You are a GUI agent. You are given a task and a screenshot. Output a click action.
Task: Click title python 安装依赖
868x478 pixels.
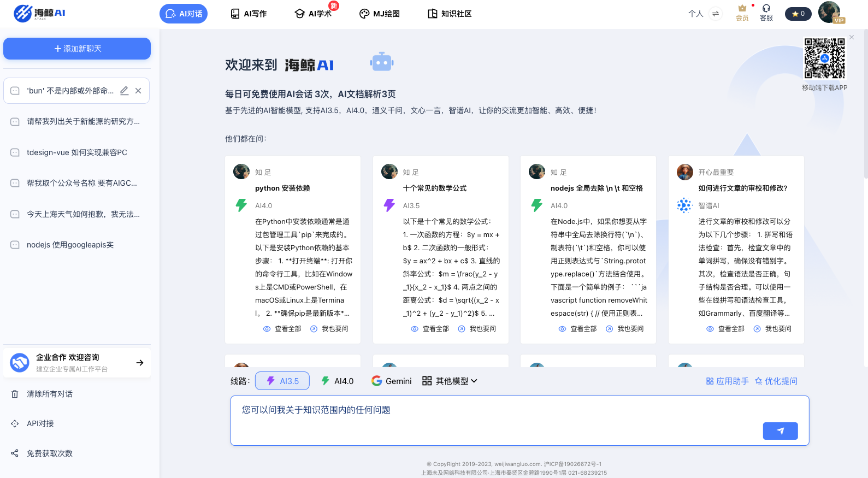click(x=282, y=188)
